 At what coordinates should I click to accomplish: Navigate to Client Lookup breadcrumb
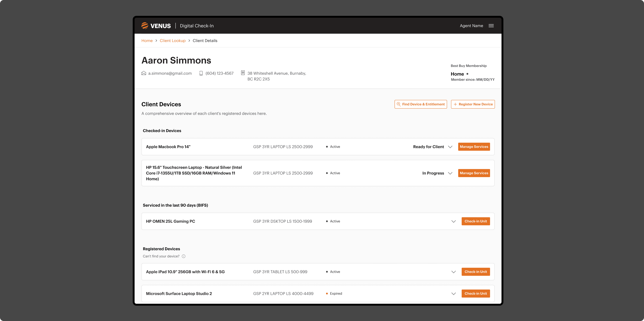point(172,41)
